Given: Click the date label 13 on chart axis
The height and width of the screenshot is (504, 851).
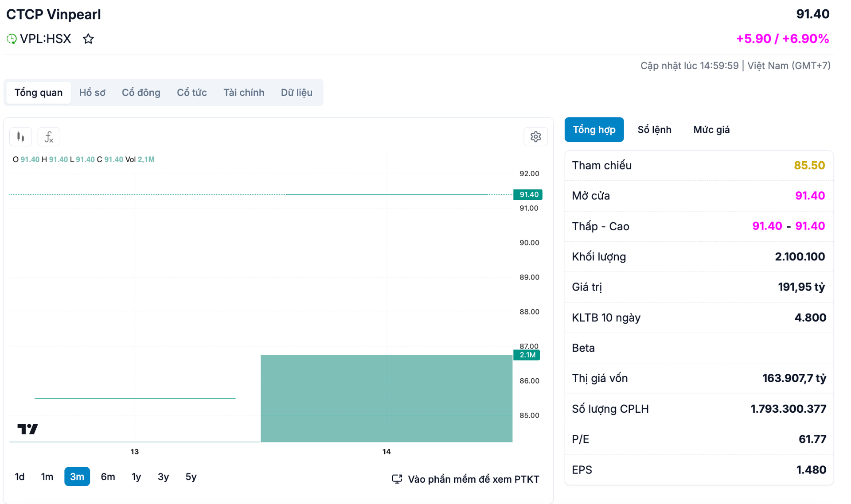Looking at the screenshot, I should [135, 452].
